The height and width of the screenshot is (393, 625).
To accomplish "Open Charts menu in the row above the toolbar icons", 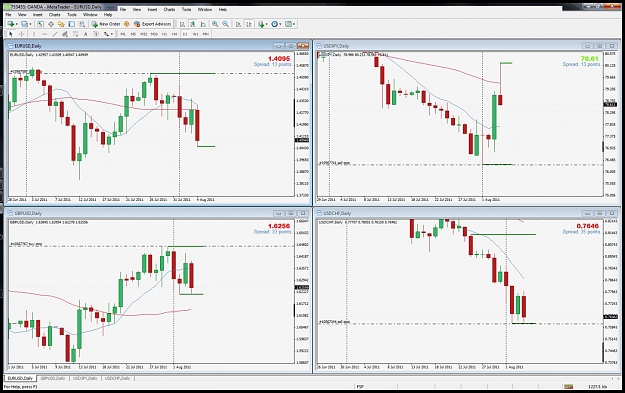I will 54,14.
